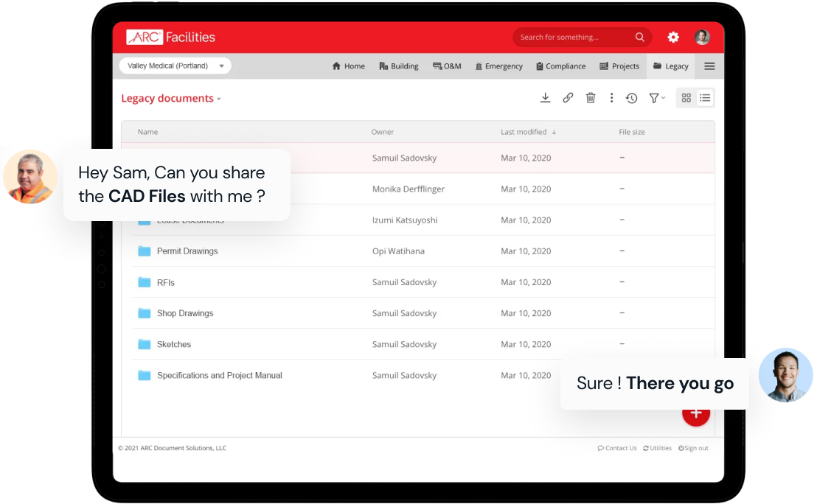Sort by Name column header

[x=147, y=132]
